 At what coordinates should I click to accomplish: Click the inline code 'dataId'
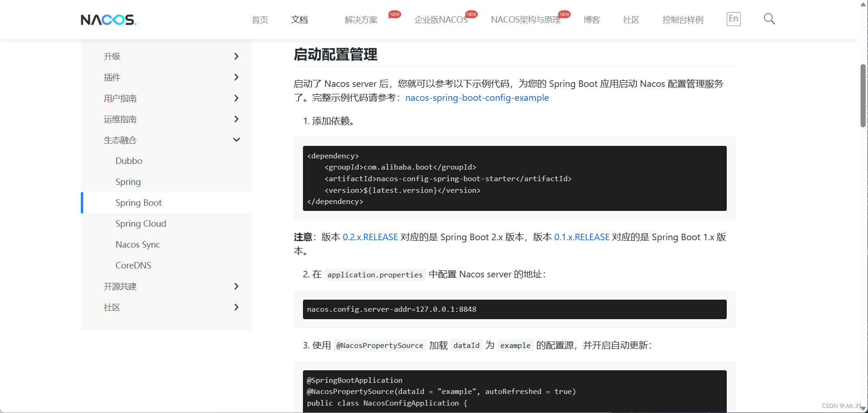pos(467,345)
